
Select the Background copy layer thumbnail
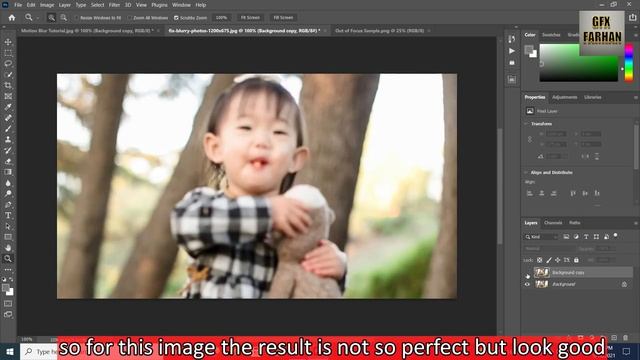(x=542, y=273)
